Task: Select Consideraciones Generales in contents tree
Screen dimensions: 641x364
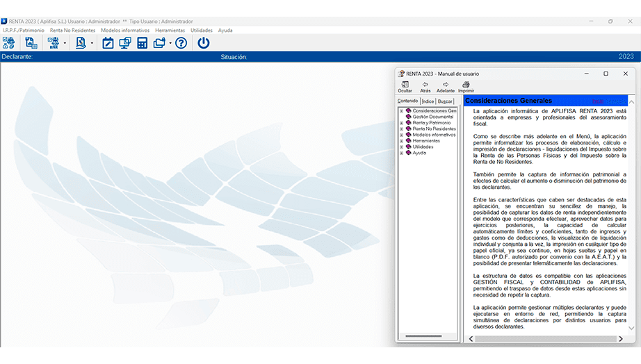Action: click(x=434, y=110)
